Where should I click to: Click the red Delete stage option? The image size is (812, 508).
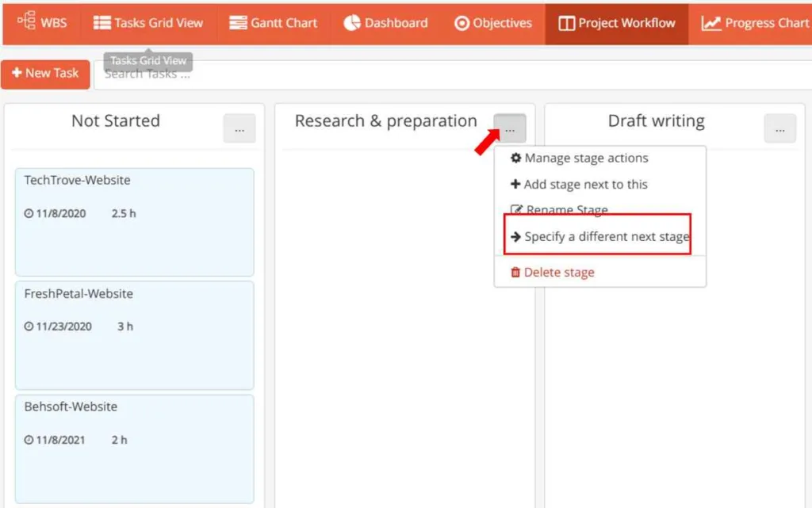click(x=558, y=272)
